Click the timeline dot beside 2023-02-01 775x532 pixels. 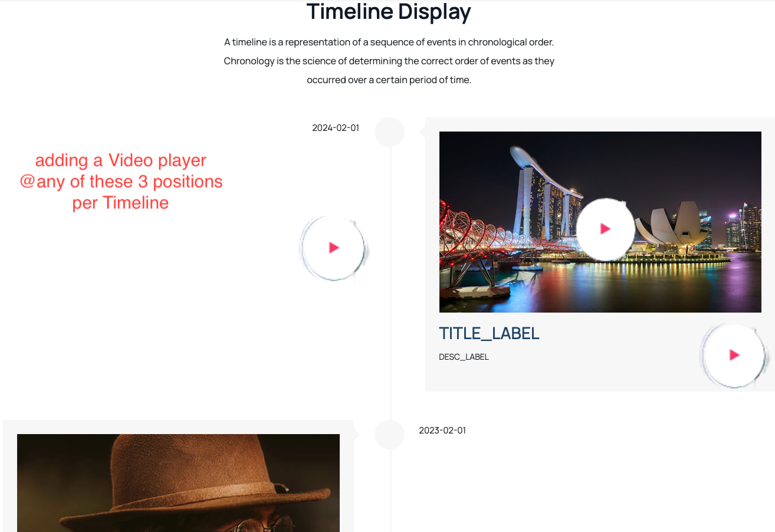[x=389, y=435]
